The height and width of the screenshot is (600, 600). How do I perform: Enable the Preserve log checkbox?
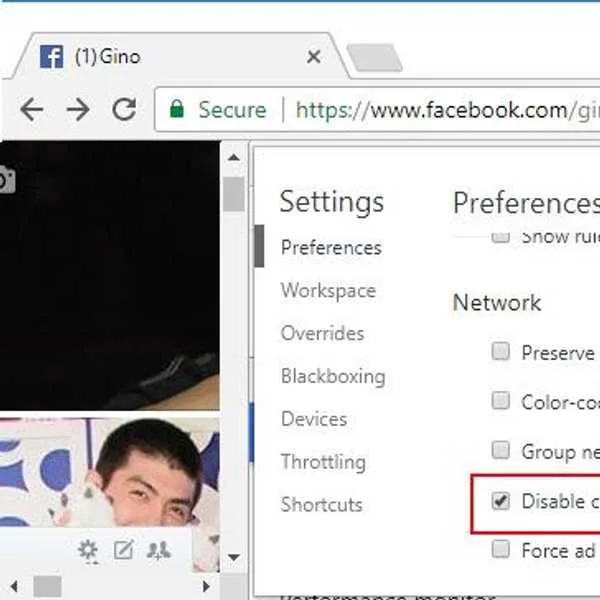tap(501, 351)
